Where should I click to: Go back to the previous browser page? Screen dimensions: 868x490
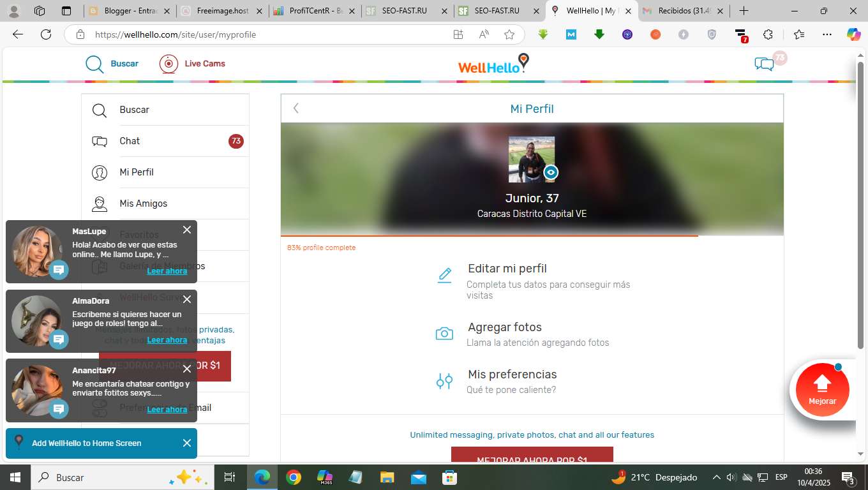(x=18, y=34)
